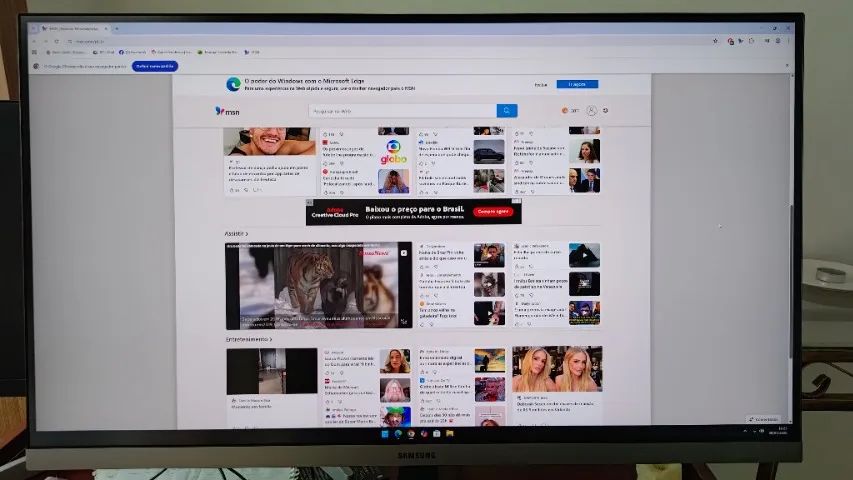Open Microsoft Store from taskbar

pos(436,434)
